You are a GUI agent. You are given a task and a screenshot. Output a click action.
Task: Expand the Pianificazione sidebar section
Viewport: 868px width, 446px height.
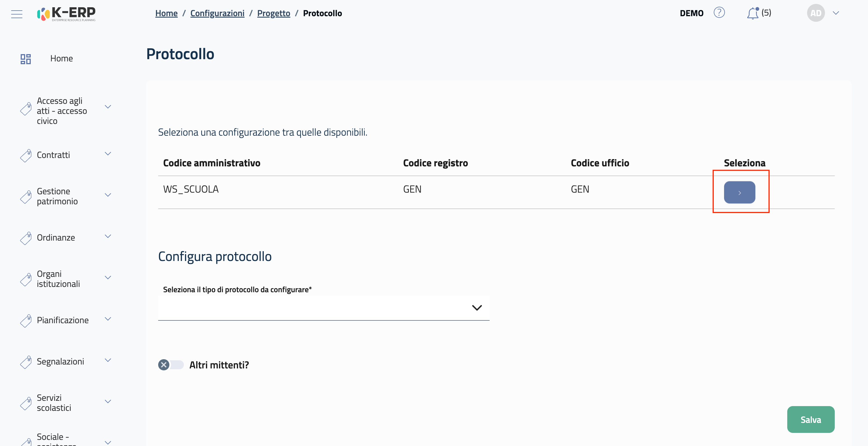coord(108,319)
